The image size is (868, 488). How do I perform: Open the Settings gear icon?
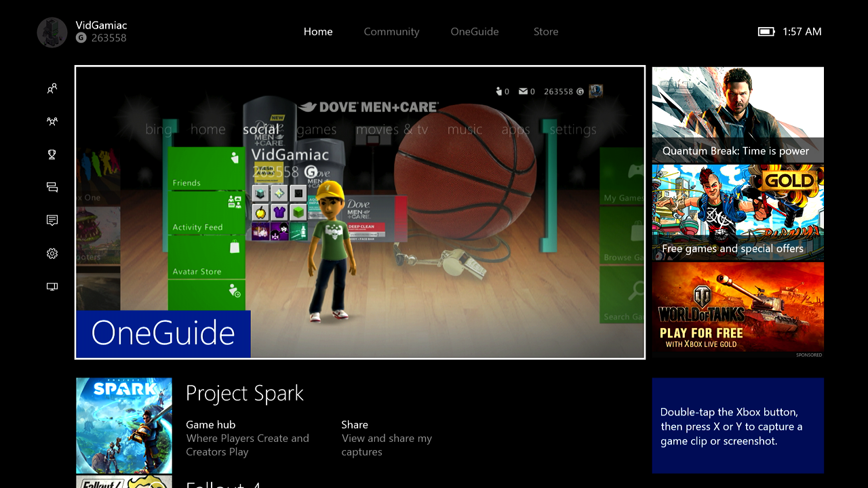[52, 253]
